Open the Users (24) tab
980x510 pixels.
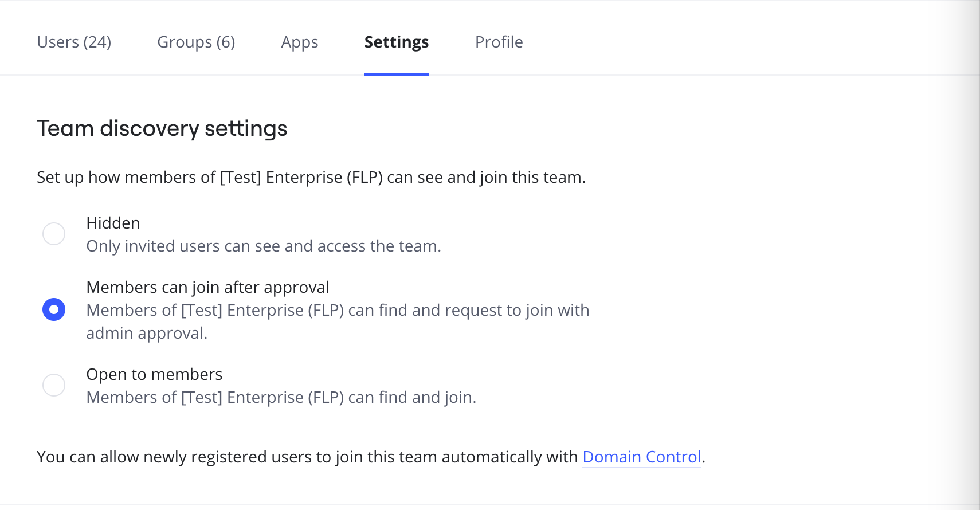pyautogui.click(x=74, y=42)
